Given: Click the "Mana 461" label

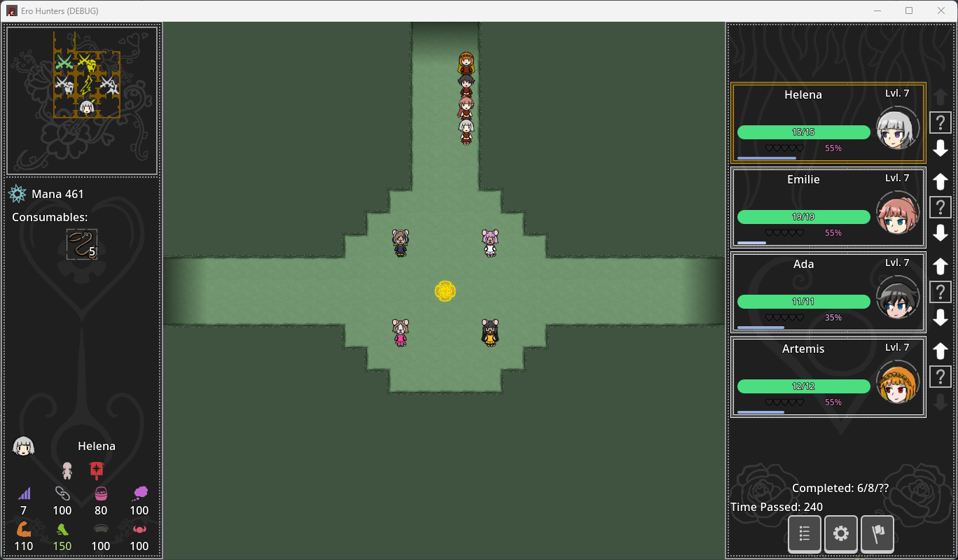Looking at the screenshot, I should coord(57,194).
